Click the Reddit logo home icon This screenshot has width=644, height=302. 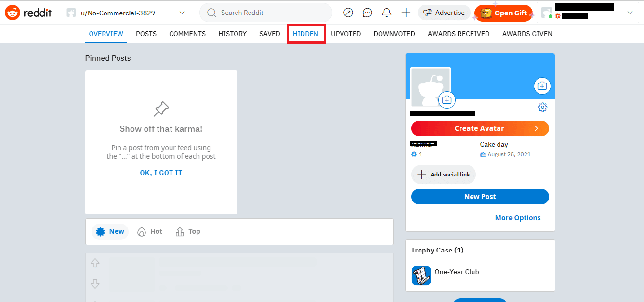tap(13, 13)
